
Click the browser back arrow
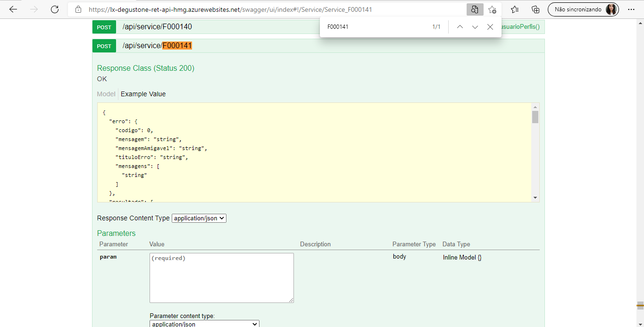pyautogui.click(x=13, y=9)
